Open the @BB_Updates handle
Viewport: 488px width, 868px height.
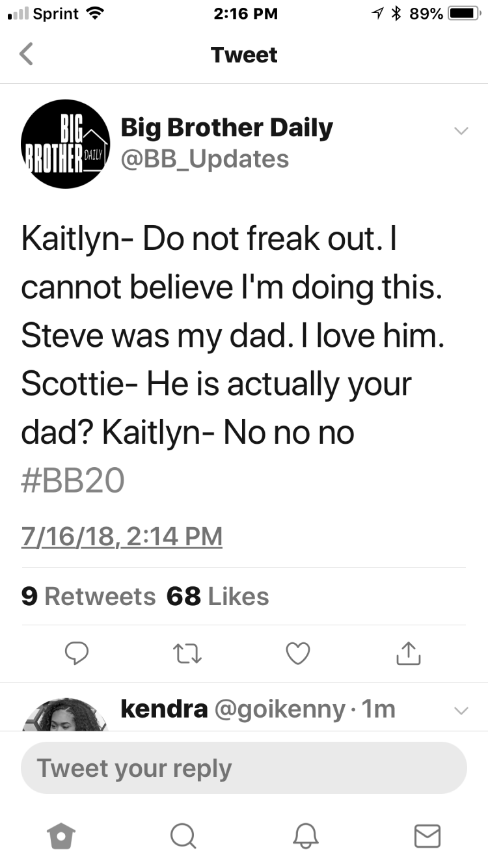point(205,158)
